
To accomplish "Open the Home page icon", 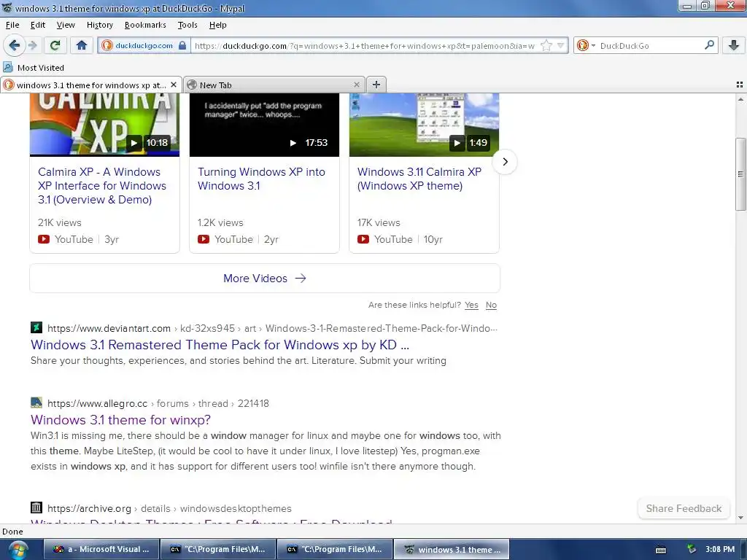I will (82, 45).
